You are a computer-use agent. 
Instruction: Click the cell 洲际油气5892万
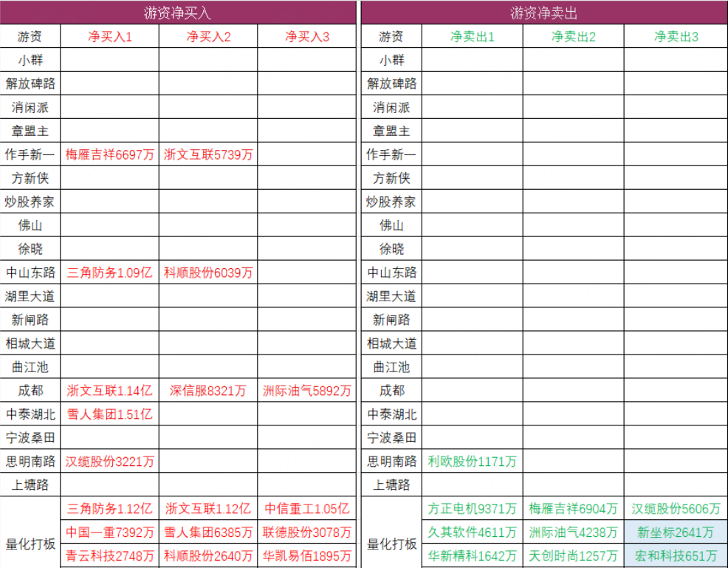click(307, 390)
